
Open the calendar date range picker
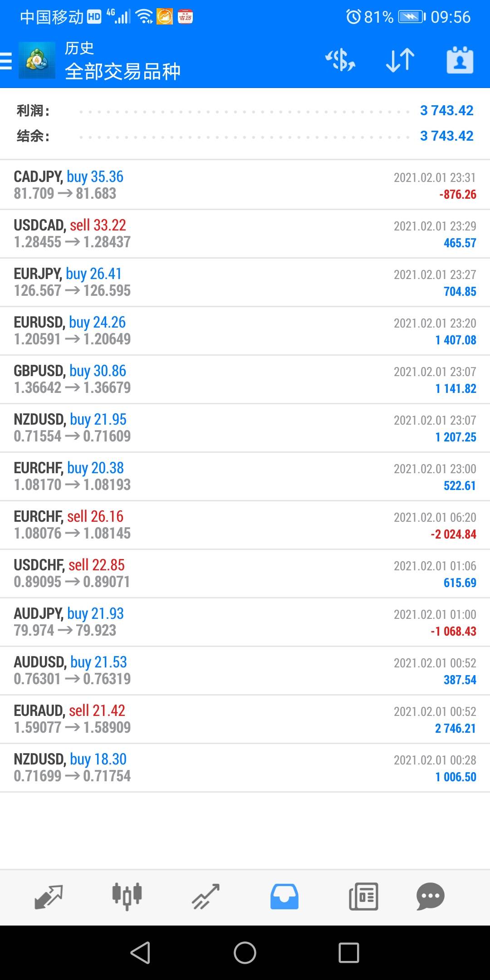pos(460,60)
